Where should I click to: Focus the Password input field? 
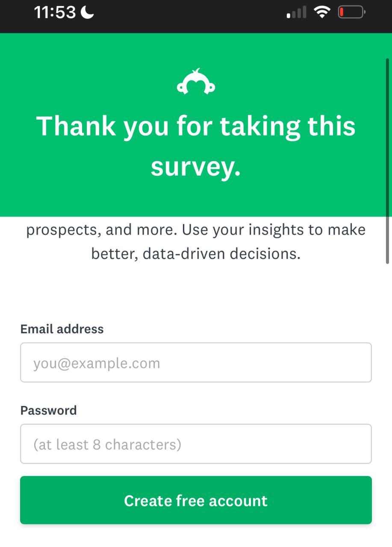196,444
